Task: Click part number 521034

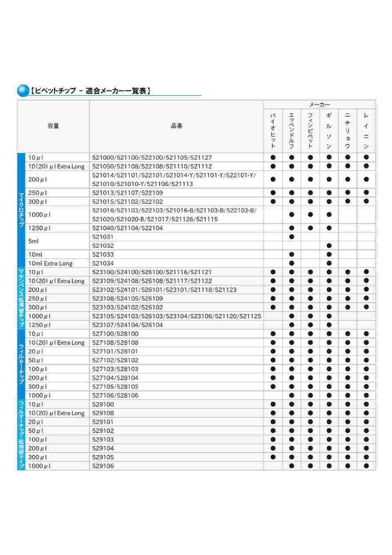Action: pyautogui.click(x=103, y=263)
